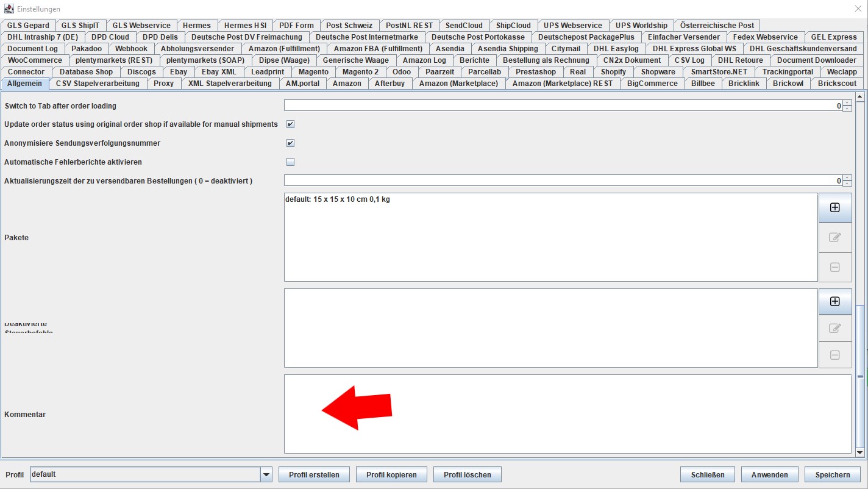Click the vertical scrollbar down arrow
Image resolution: width=868 pixels, height=489 pixels.
point(860,452)
